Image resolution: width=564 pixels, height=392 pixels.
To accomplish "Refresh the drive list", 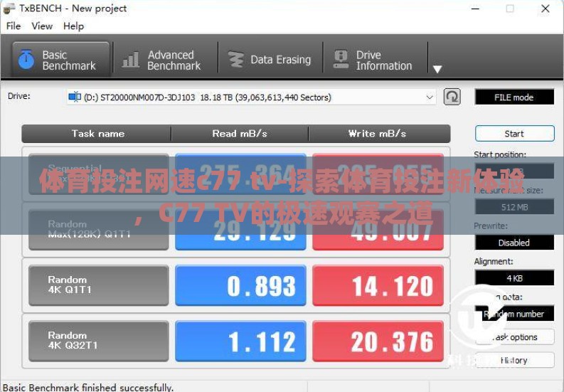I will (x=452, y=97).
